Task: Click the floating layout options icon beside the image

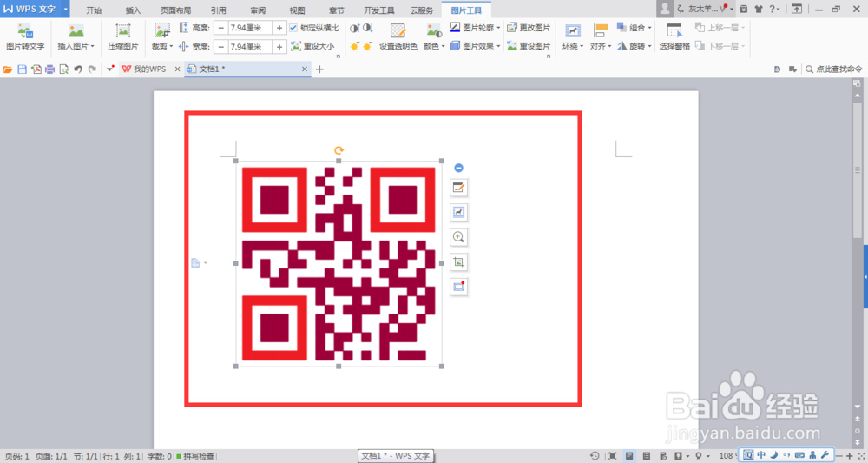Action: tap(458, 188)
